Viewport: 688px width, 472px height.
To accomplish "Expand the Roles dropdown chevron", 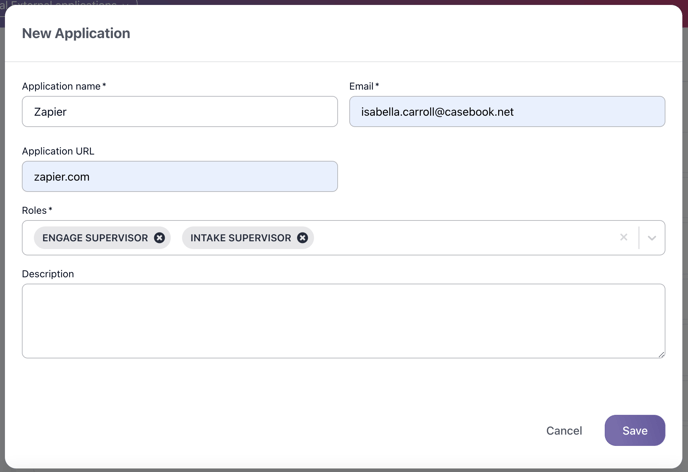I will click(652, 238).
